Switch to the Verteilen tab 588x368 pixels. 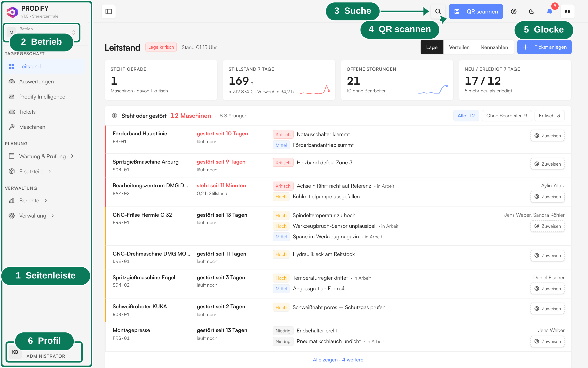(x=459, y=47)
